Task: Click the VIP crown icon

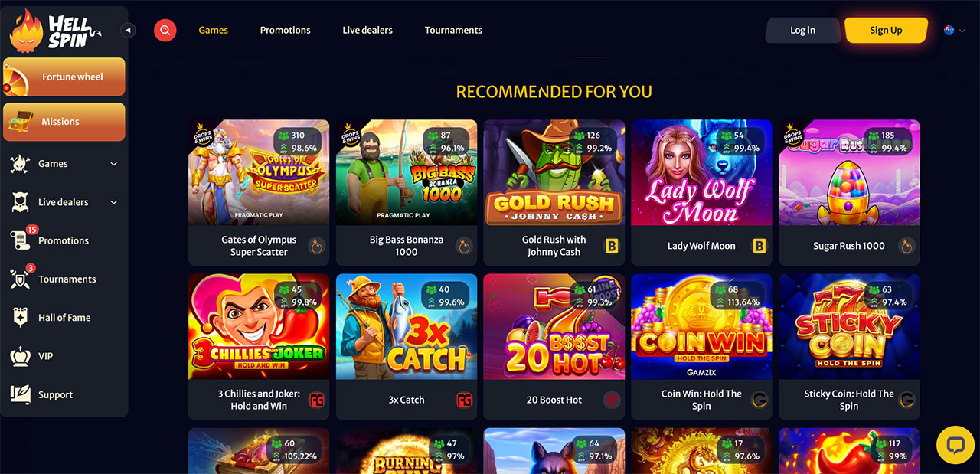Action: (x=20, y=356)
